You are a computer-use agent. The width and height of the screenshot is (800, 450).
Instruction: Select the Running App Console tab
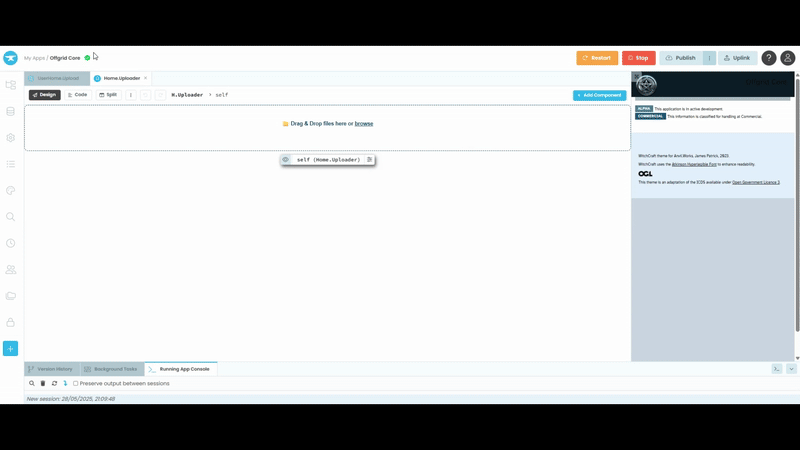point(181,369)
